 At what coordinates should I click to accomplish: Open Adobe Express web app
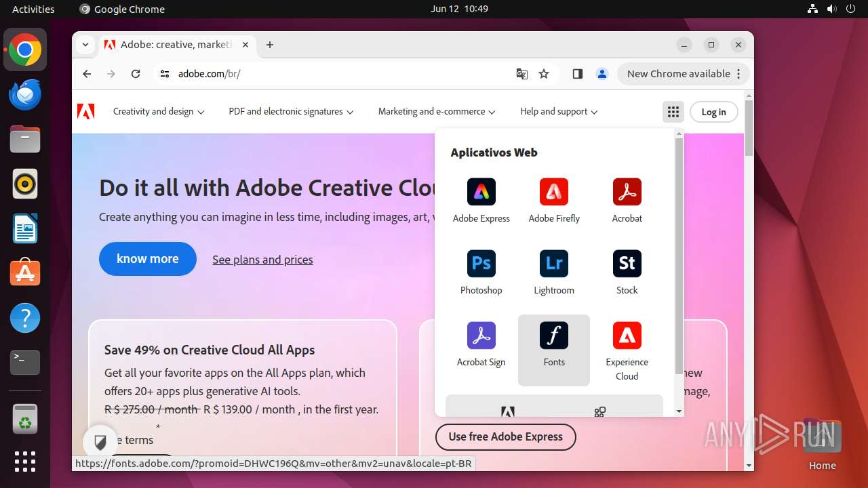(481, 201)
